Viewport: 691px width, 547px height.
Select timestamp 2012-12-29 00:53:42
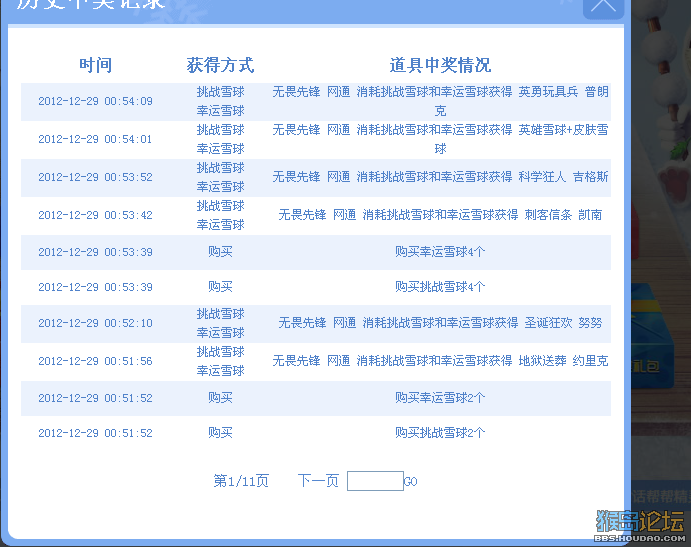[x=95, y=215]
